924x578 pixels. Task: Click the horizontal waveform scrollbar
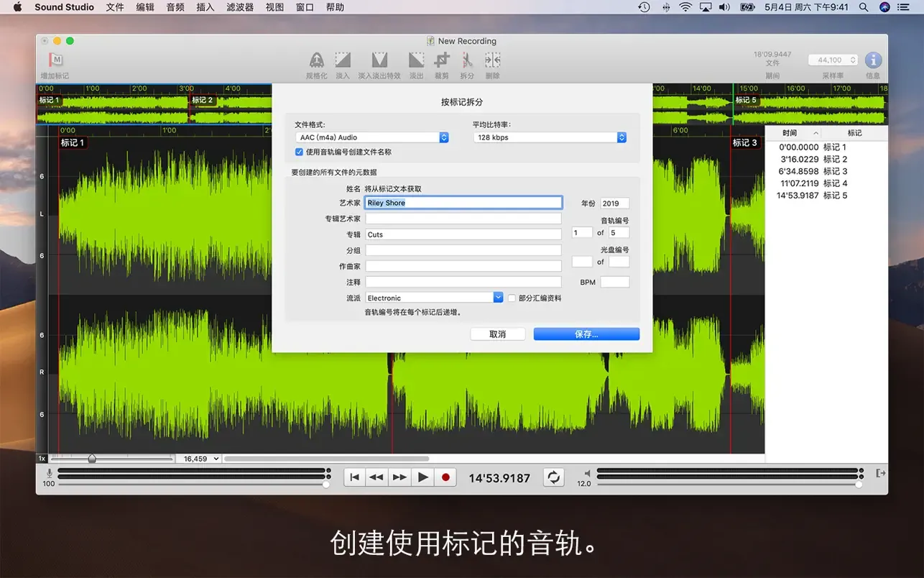pyautogui.click(x=326, y=459)
